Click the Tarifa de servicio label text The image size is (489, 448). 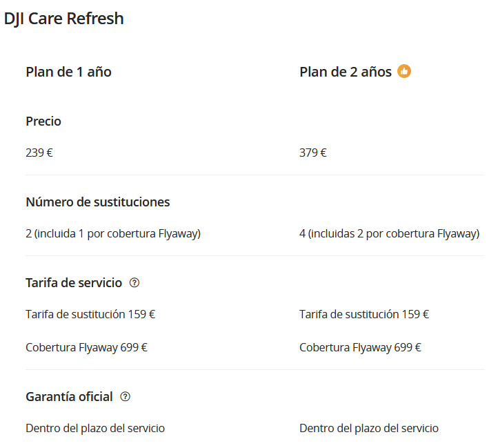click(x=74, y=282)
